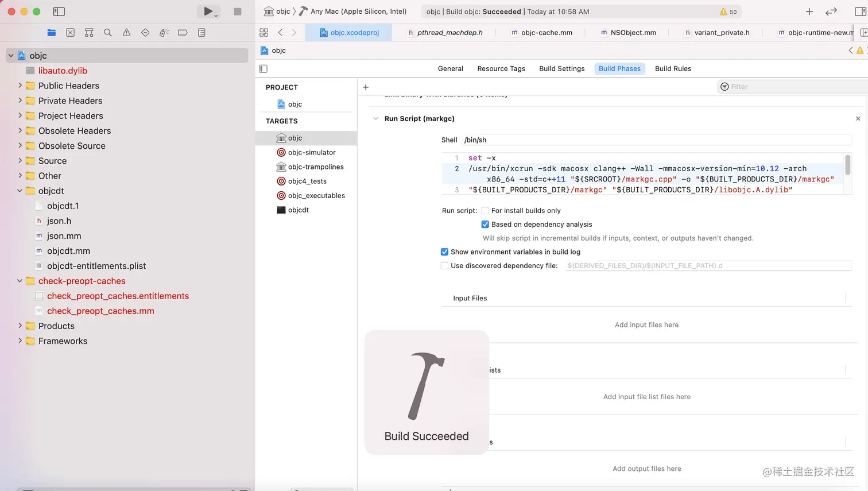Run the build with the play button
The width and height of the screenshot is (868, 491).
[x=208, y=11]
